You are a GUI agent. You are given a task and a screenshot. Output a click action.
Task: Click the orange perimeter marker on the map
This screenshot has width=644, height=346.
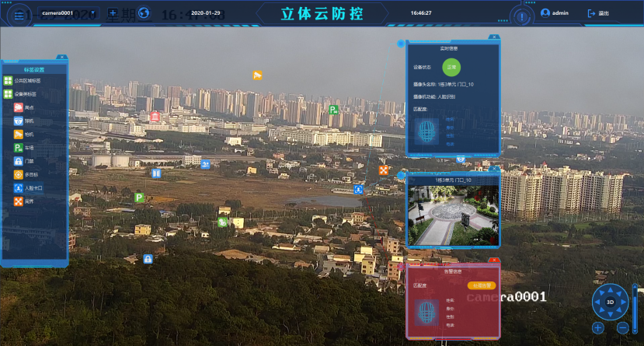[x=383, y=170]
